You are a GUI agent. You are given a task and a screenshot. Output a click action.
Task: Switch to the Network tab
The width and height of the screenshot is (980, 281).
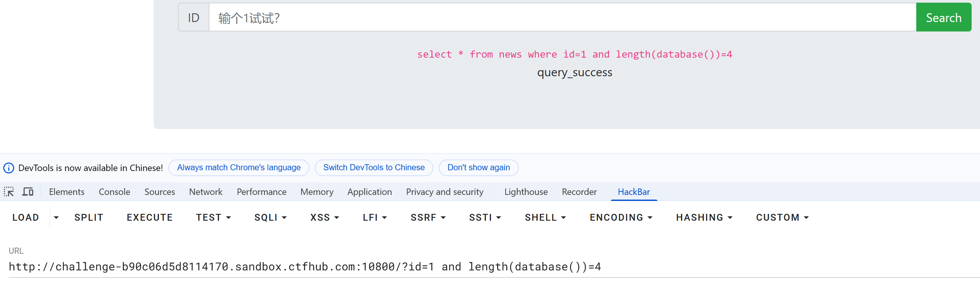(205, 192)
